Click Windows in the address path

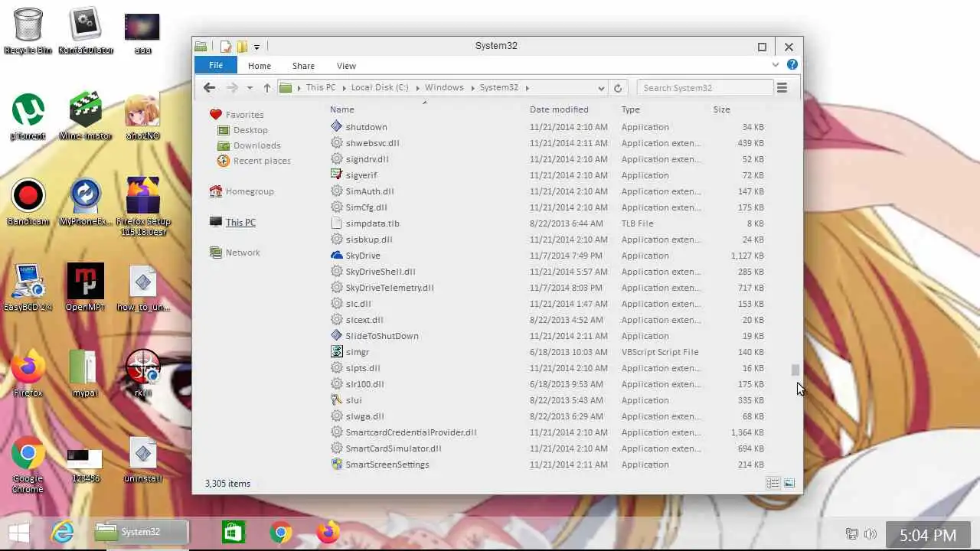tap(444, 88)
